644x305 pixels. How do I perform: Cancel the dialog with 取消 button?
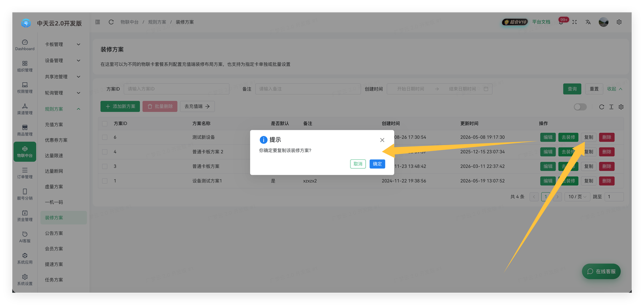tap(358, 164)
